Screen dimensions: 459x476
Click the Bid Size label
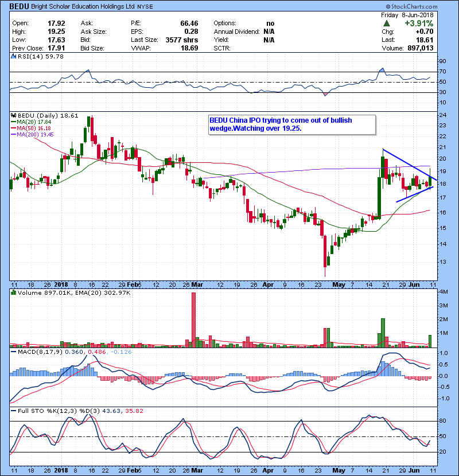pos(92,48)
